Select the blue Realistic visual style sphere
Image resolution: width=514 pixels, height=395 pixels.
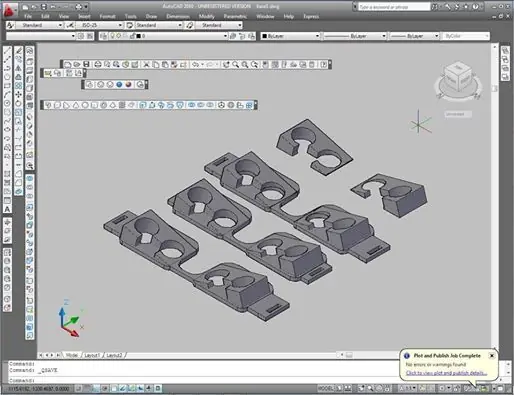(119, 84)
